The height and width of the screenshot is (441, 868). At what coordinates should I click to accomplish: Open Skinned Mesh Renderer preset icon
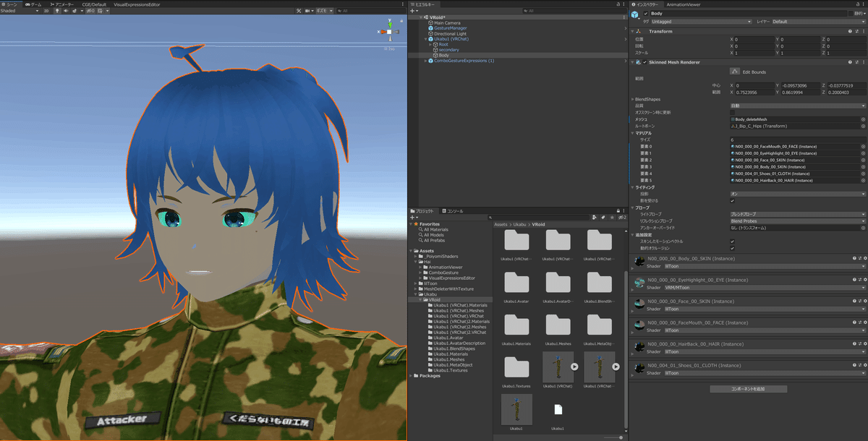(857, 62)
